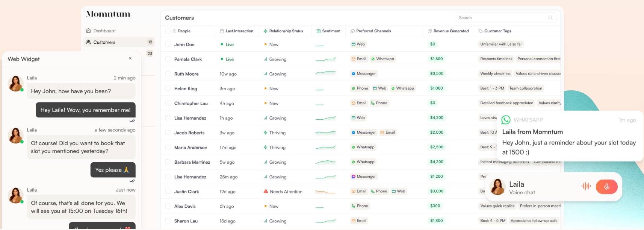Click Helen King's Phone channel tag
Viewport: 644px width, 230px height.
click(x=360, y=88)
